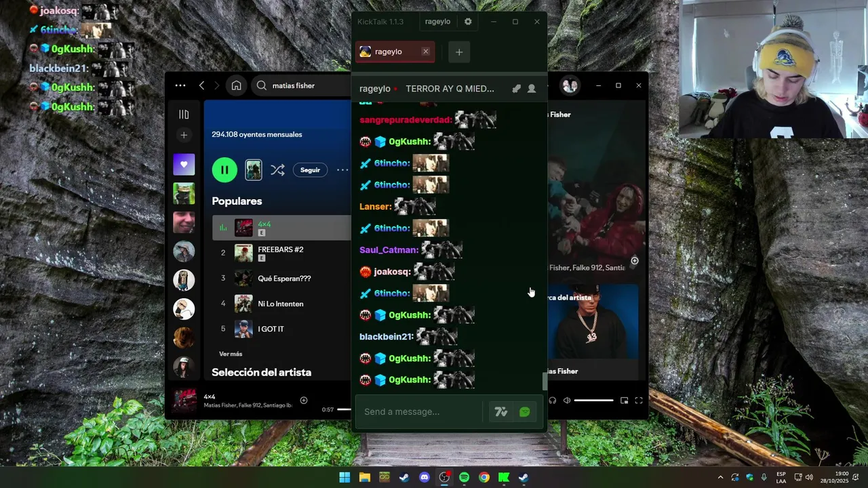Expand popular tracks with Ver más
Screen dimensions: 868x488
point(231,354)
